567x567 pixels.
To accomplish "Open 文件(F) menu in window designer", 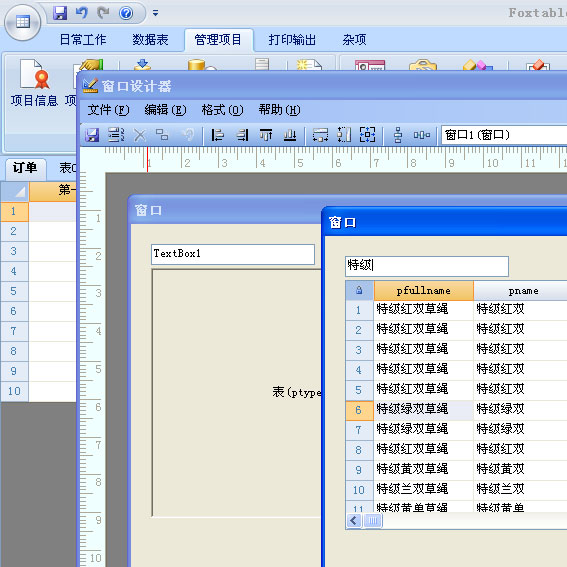I will (x=108, y=110).
